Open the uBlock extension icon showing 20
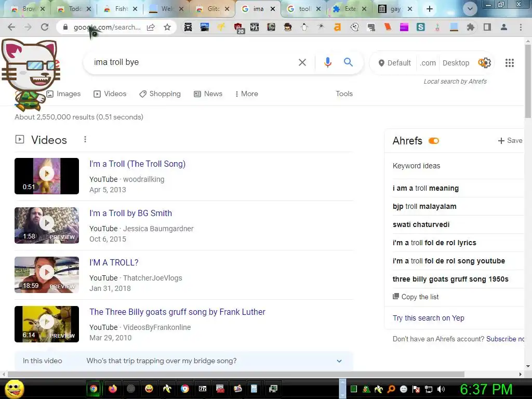Image resolution: width=532 pixels, height=399 pixels. pos(238,28)
